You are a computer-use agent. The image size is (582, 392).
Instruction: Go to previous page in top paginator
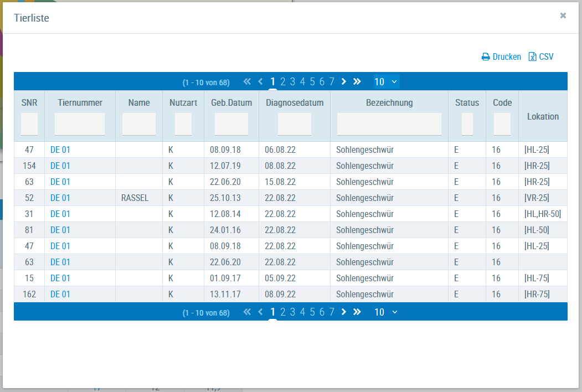tap(260, 82)
